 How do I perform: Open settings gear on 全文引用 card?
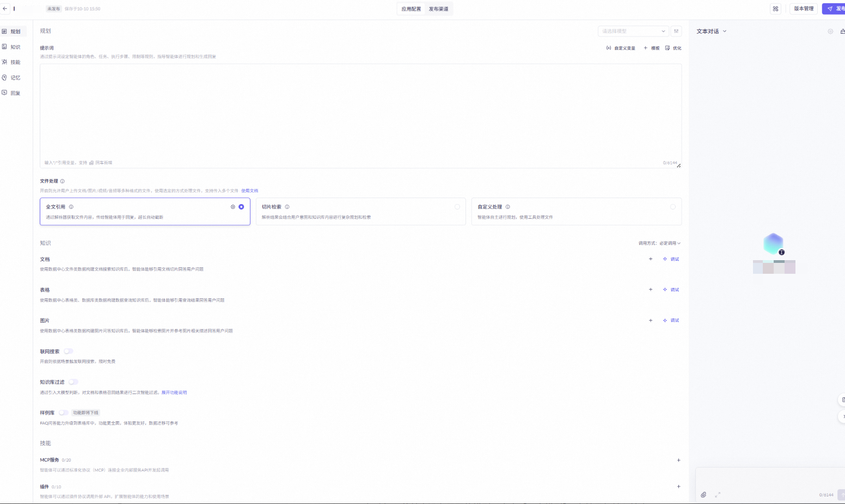point(233,207)
